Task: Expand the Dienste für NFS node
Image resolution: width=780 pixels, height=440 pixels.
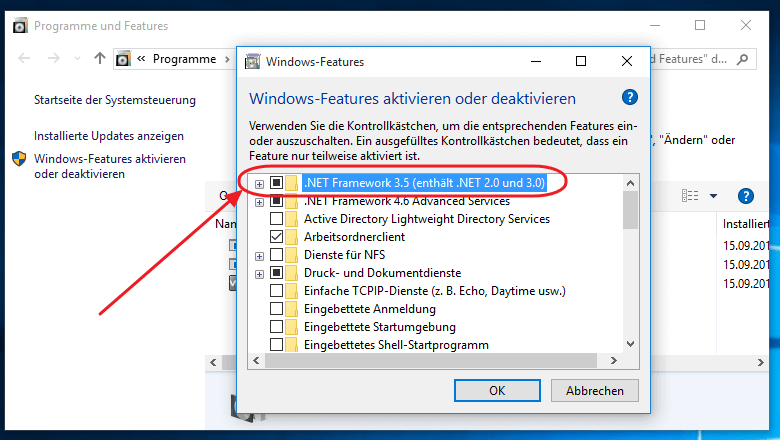Action: [x=259, y=257]
